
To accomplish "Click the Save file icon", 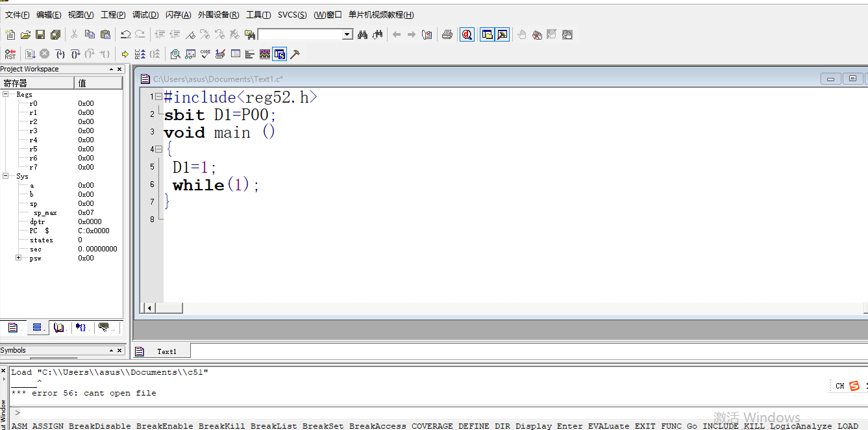I will coord(40,35).
